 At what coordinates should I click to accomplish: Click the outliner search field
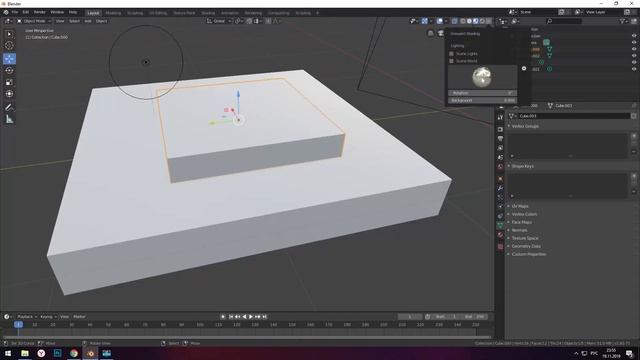click(x=564, y=21)
